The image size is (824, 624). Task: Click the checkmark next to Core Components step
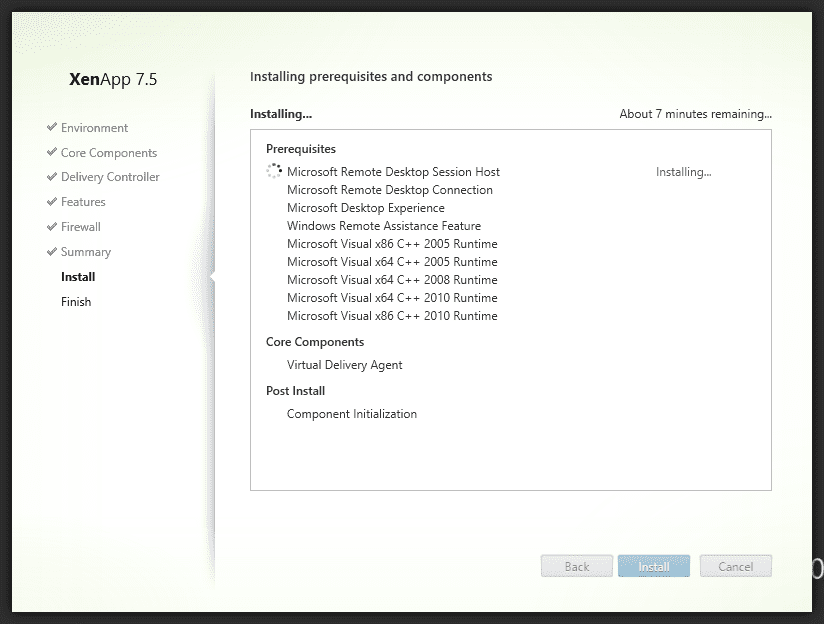(x=51, y=153)
